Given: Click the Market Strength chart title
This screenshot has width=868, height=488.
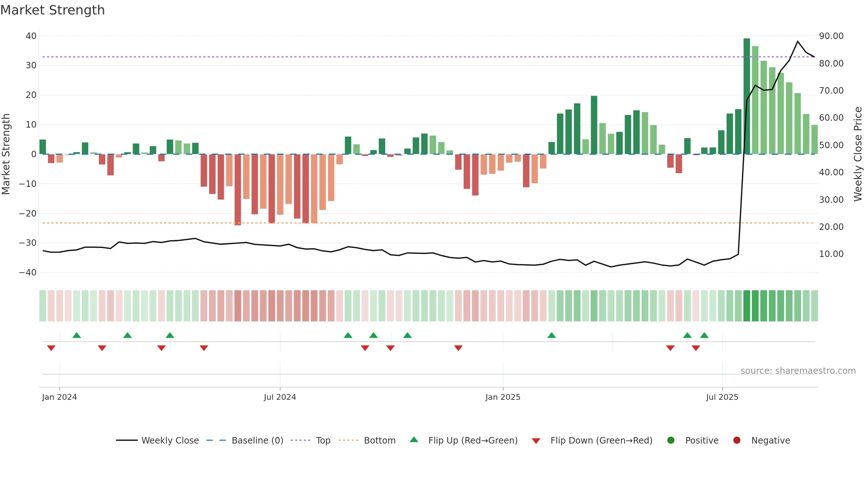Looking at the screenshot, I should pos(53,10).
